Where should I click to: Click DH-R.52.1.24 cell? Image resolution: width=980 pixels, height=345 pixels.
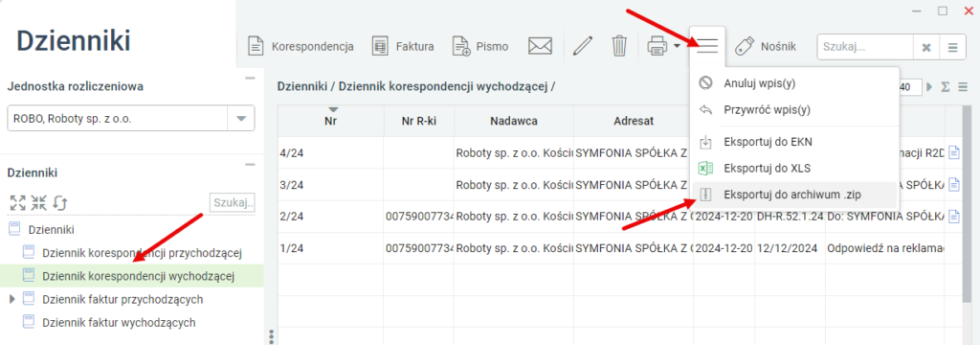pos(790,216)
